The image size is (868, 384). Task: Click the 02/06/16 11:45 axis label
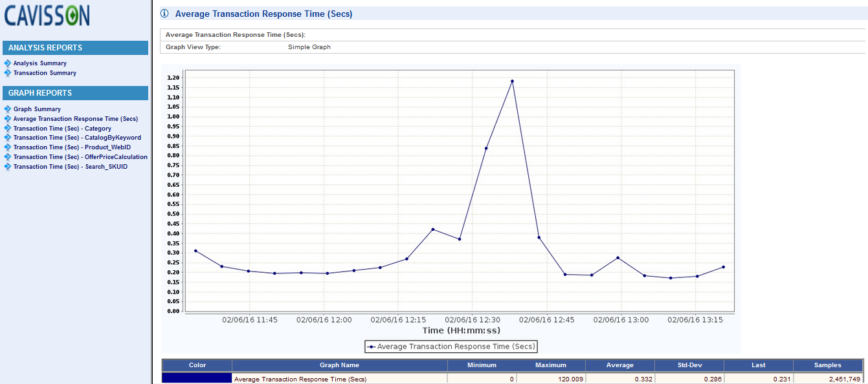point(250,319)
